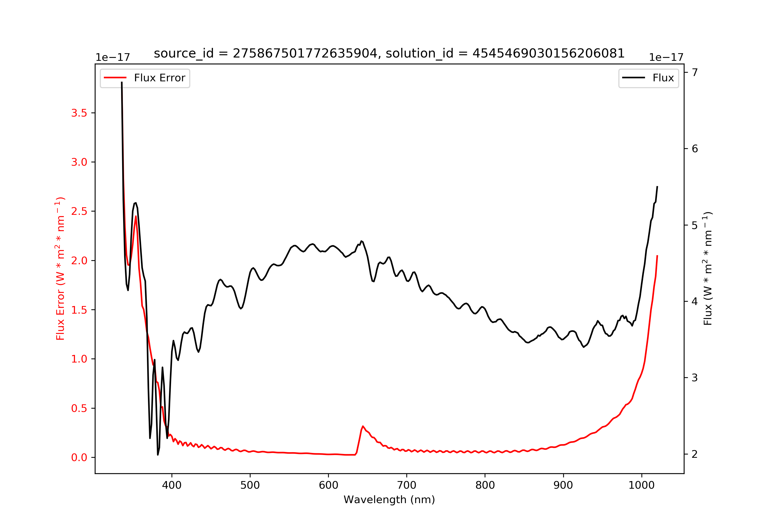The height and width of the screenshot is (532, 760).
Task: Click the red Flux Error legend line
Action: coord(115,78)
